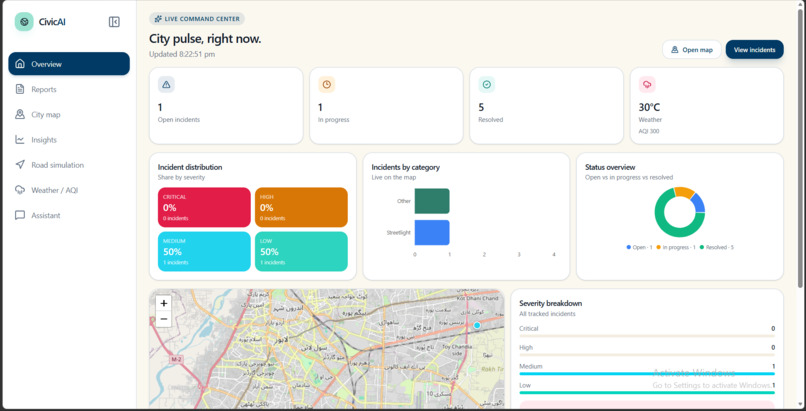Click the 'Status overview' title
The width and height of the screenshot is (806, 411).
[x=610, y=167]
